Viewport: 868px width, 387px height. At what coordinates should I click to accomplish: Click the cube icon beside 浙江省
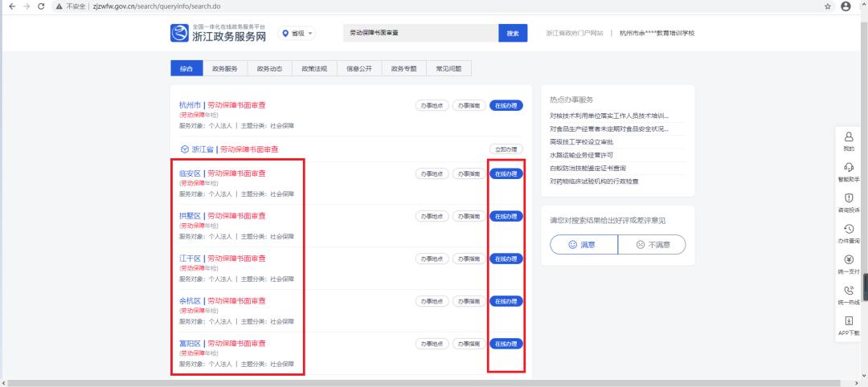(x=184, y=149)
